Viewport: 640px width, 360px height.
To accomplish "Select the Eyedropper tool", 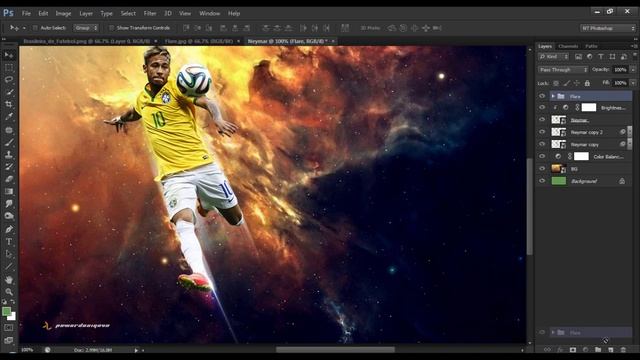I will pyautogui.click(x=9, y=117).
